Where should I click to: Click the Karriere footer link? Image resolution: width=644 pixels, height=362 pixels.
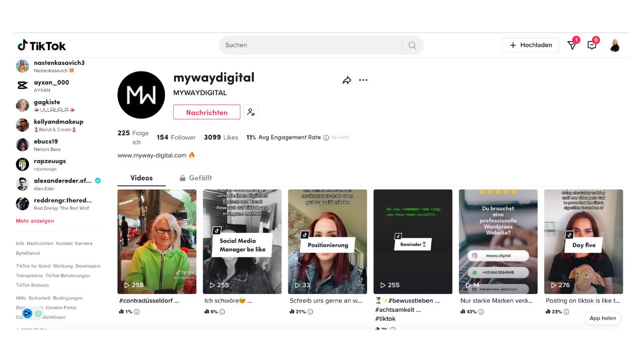84,243
